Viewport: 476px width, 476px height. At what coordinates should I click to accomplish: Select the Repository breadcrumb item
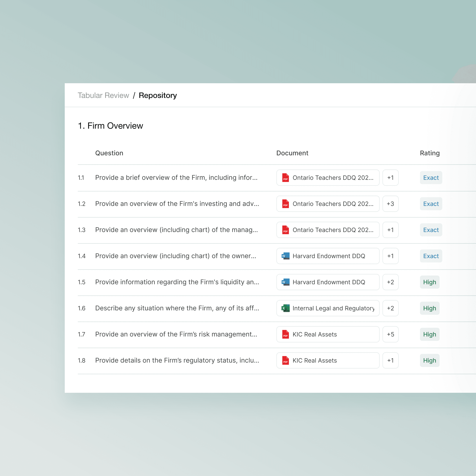click(x=158, y=95)
